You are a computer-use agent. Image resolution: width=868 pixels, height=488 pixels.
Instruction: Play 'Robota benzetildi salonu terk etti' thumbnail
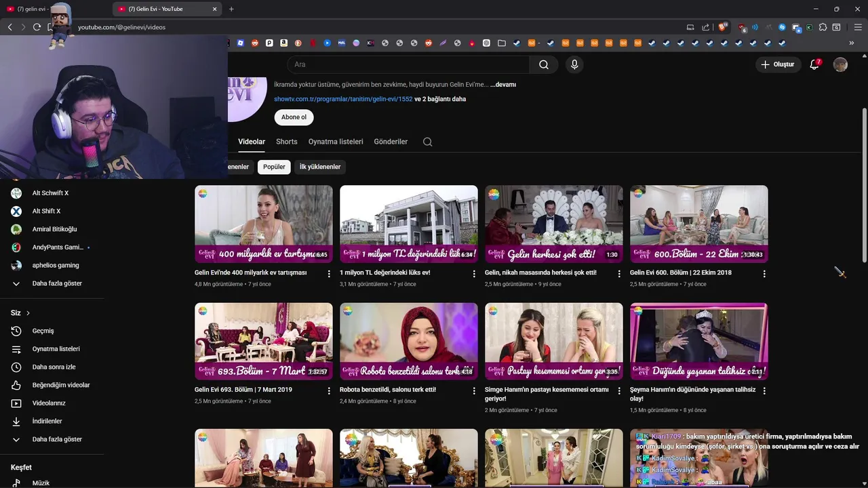(409, 342)
